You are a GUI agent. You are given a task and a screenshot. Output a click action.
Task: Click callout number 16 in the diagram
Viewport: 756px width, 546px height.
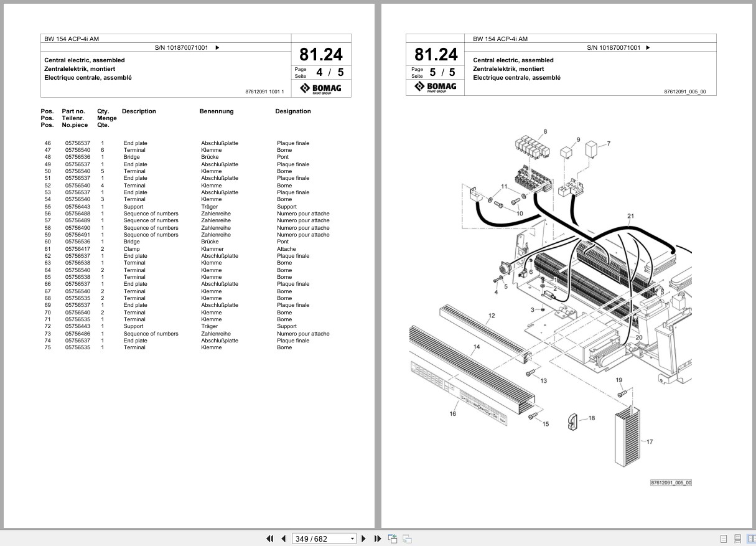pos(452,413)
